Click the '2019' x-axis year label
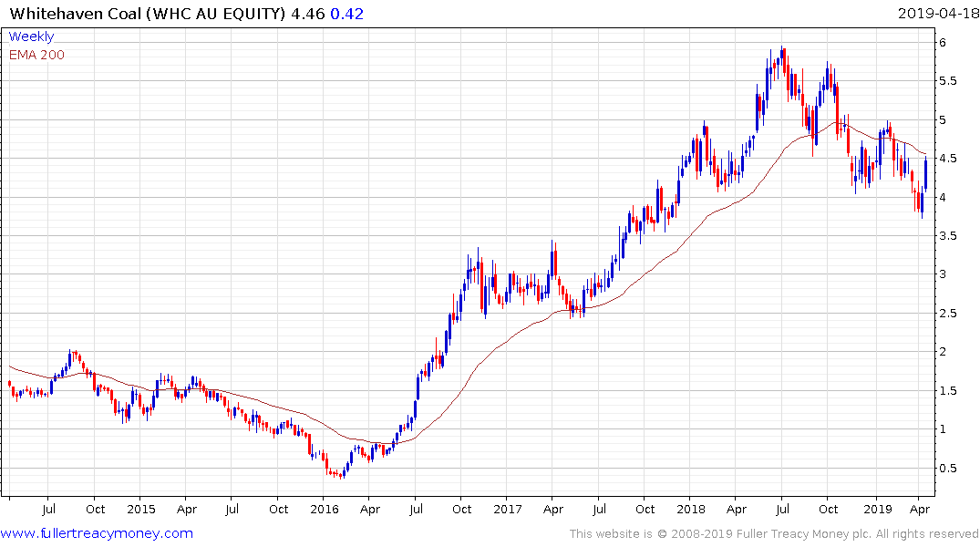Image resolution: width=980 pixels, height=547 pixels. pyautogui.click(x=878, y=509)
